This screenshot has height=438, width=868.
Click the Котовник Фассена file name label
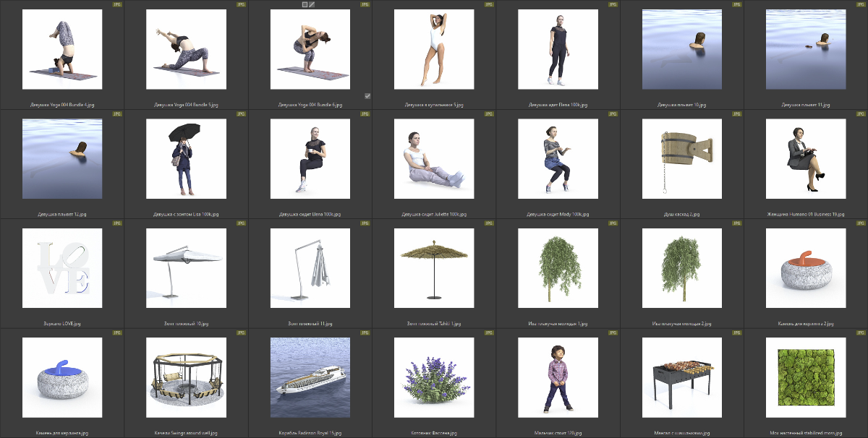point(434,433)
